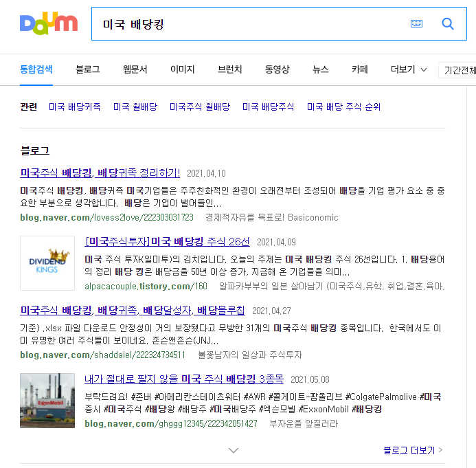The height and width of the screenshot is (468, 476).
Task: Click related search 미국주식 월배당
Action: pyautogui.click(x=200, y=107)
